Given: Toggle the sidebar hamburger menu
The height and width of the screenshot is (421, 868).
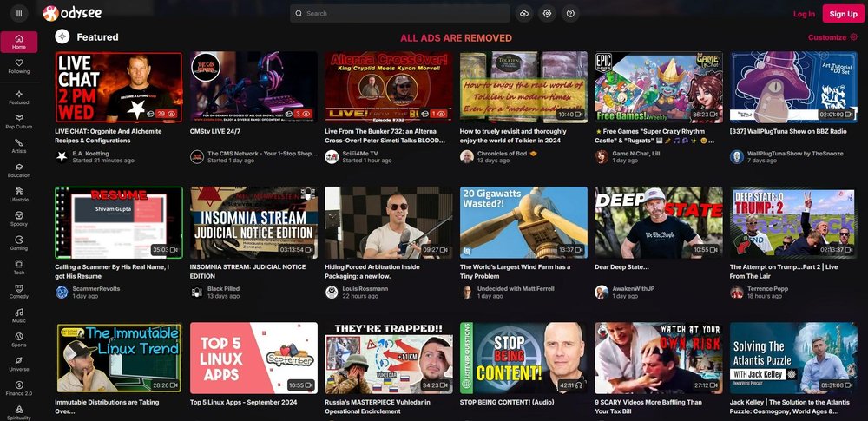Looking at the screenshot, I should (19, 13).
